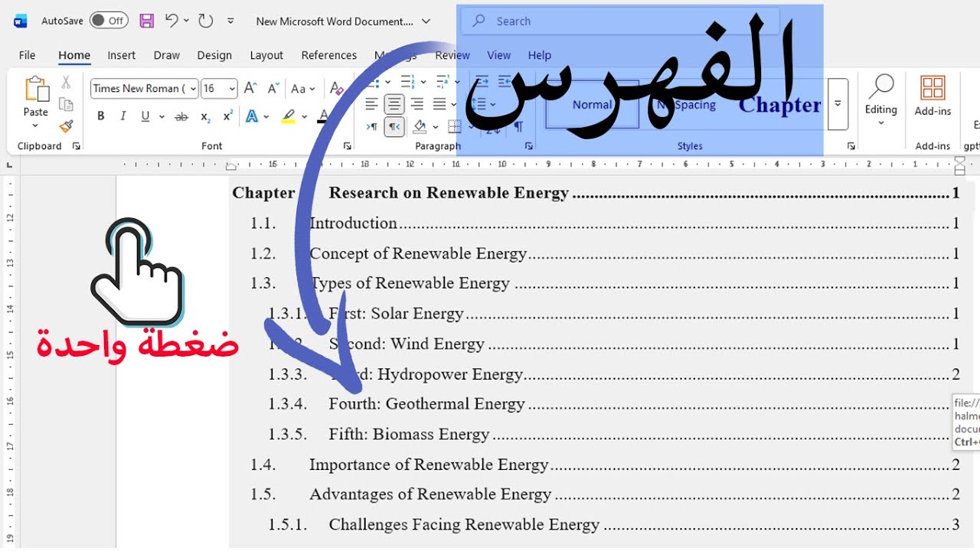Switch to the References tab
Screen dimensions: 980x551
(329, 55)
